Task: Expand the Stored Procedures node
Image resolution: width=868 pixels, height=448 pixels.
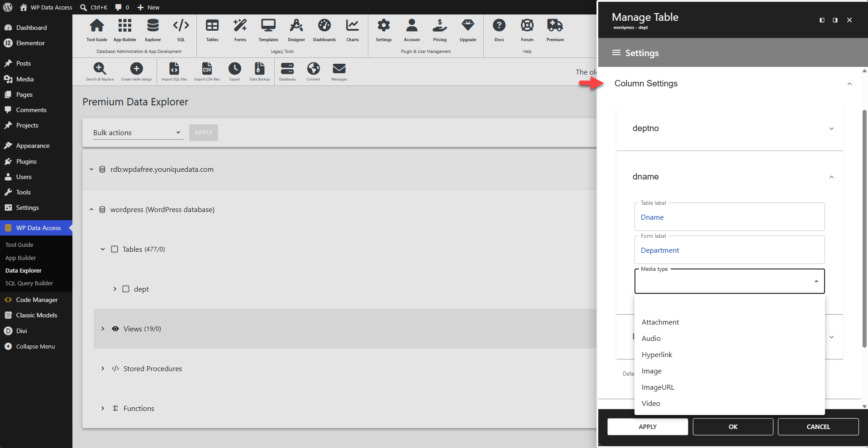Action: [103, 368]
